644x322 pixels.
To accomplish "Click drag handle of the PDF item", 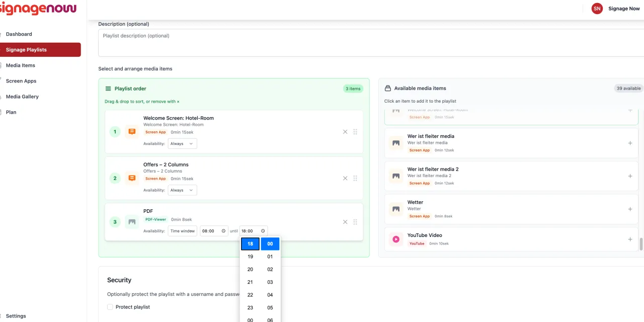I will tap(355, 222).
